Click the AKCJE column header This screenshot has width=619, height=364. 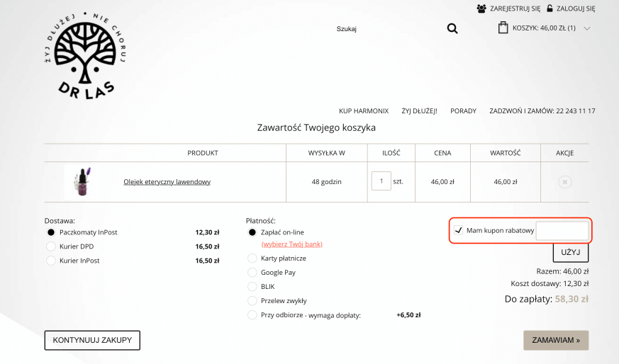[x=565, y=153]
